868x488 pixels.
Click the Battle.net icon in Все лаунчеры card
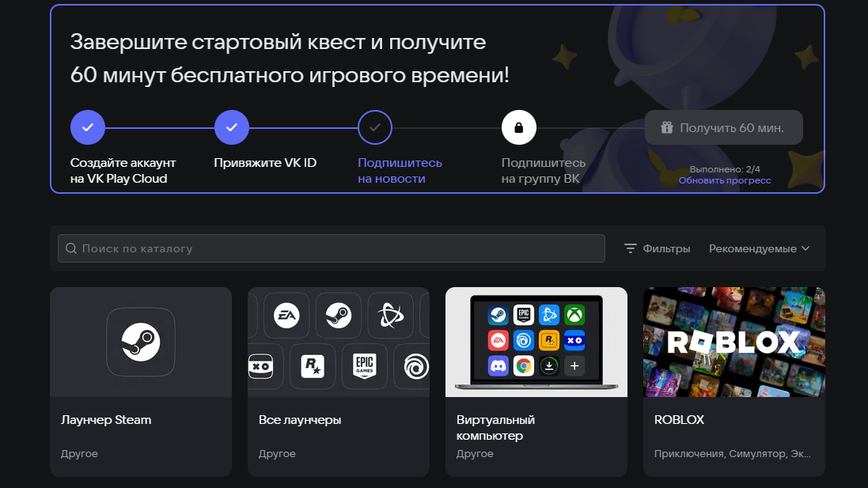tap(390, 316)
